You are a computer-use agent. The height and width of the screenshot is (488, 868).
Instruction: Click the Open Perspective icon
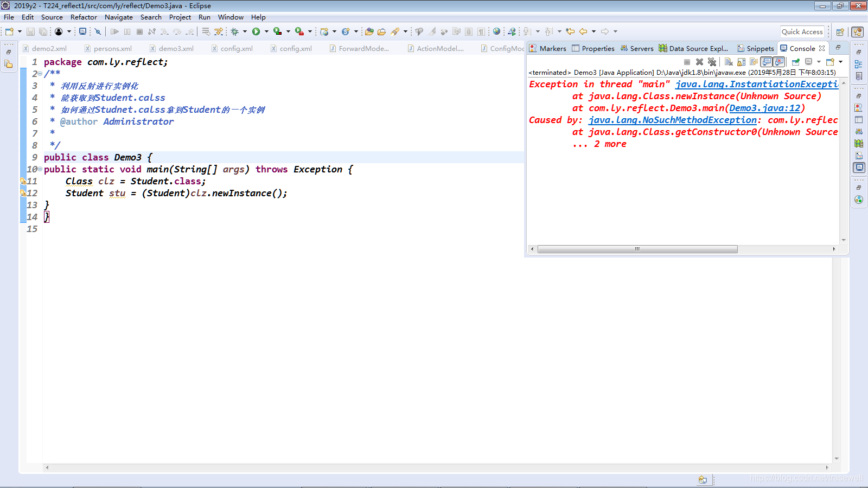pyautogui.click(x=840, y=32)
